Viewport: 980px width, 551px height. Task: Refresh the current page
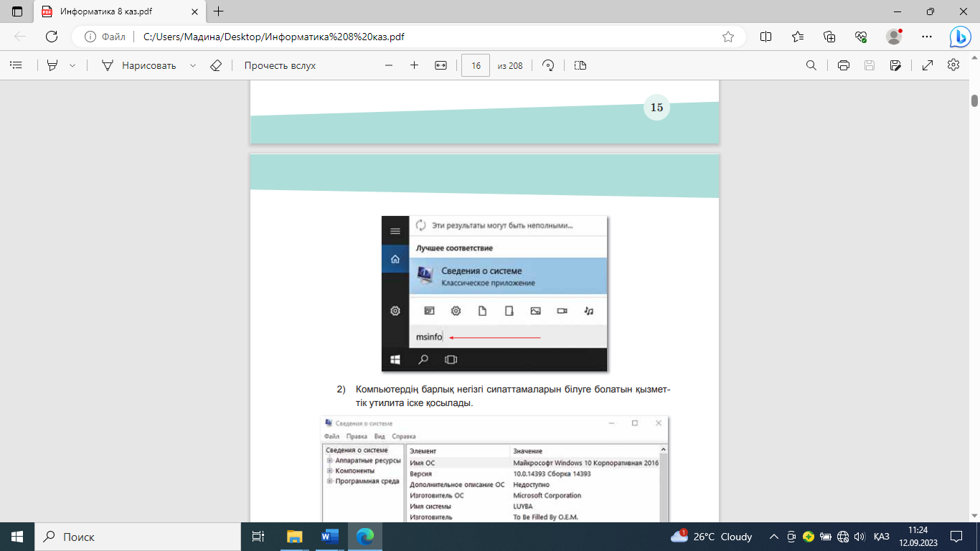point(52,37)
